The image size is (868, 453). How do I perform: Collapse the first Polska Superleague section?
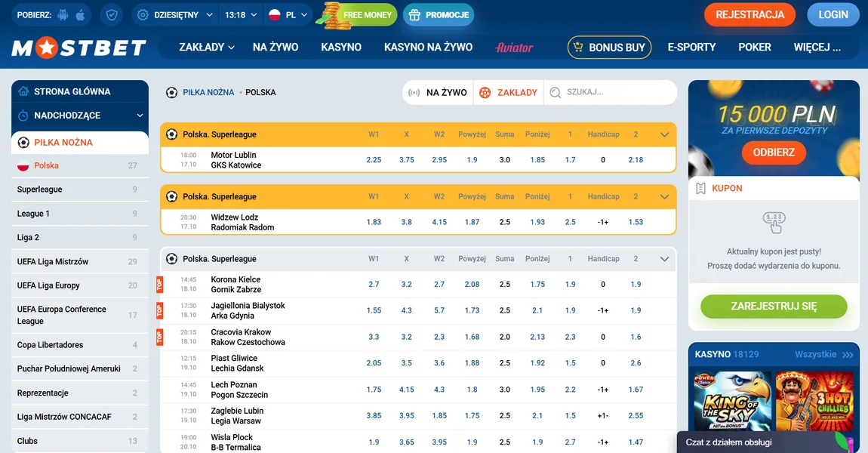665,134
